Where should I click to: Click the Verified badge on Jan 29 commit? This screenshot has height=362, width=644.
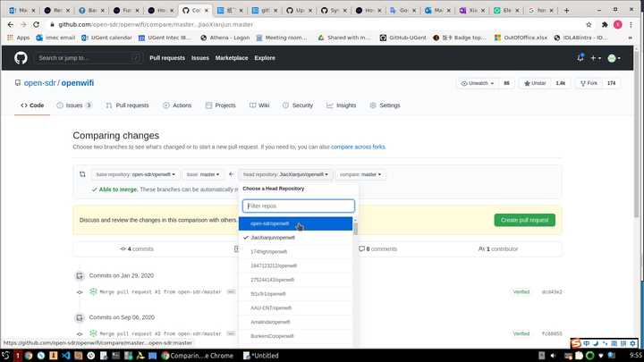[521, 291]
